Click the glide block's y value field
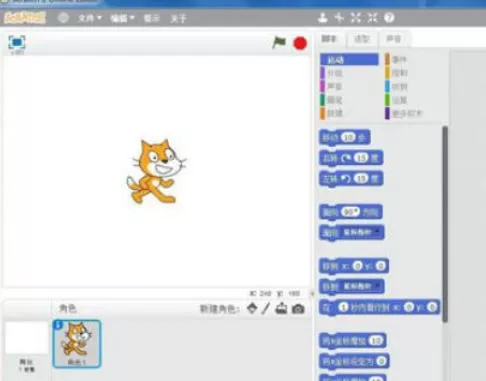 [432, 307]
